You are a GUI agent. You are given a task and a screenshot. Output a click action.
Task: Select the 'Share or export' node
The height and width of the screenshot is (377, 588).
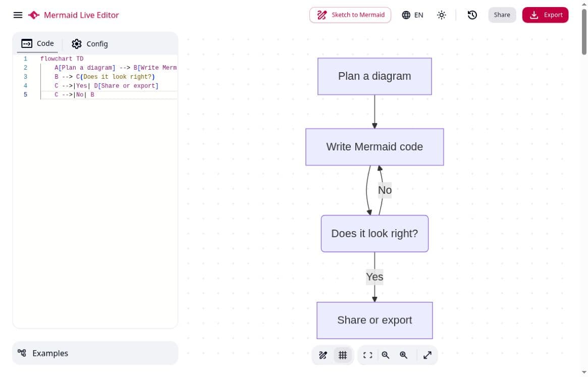pos(374,320)
